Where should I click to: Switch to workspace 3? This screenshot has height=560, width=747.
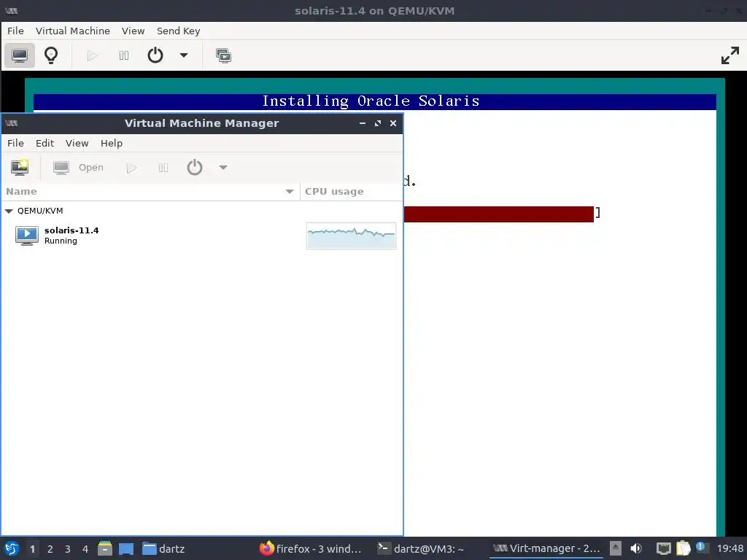point(68,549)
